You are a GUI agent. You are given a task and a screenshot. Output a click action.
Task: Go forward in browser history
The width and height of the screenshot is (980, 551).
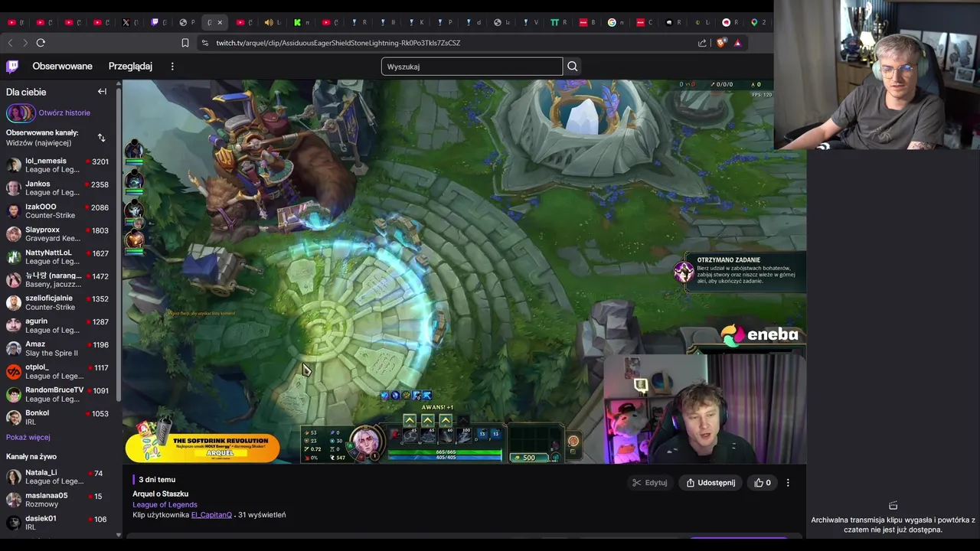coord(24,43)
